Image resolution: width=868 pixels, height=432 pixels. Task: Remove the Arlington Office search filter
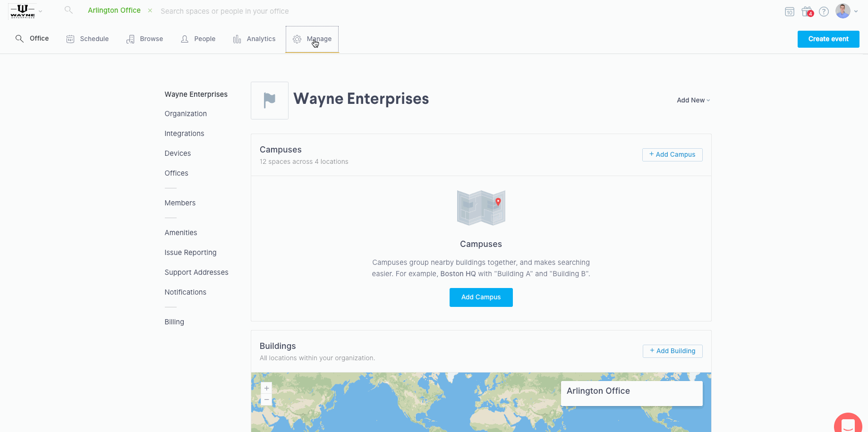click(150, 10)
